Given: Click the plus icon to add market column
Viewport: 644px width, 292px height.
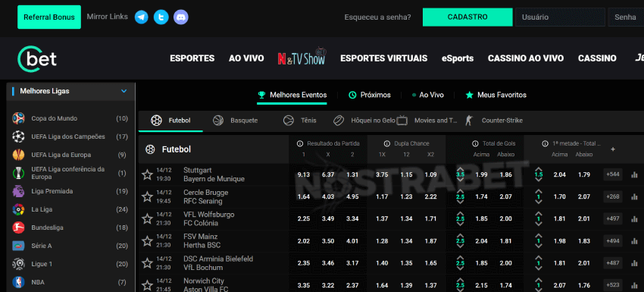Looking at the screenshot, I should tap(613, 149).
